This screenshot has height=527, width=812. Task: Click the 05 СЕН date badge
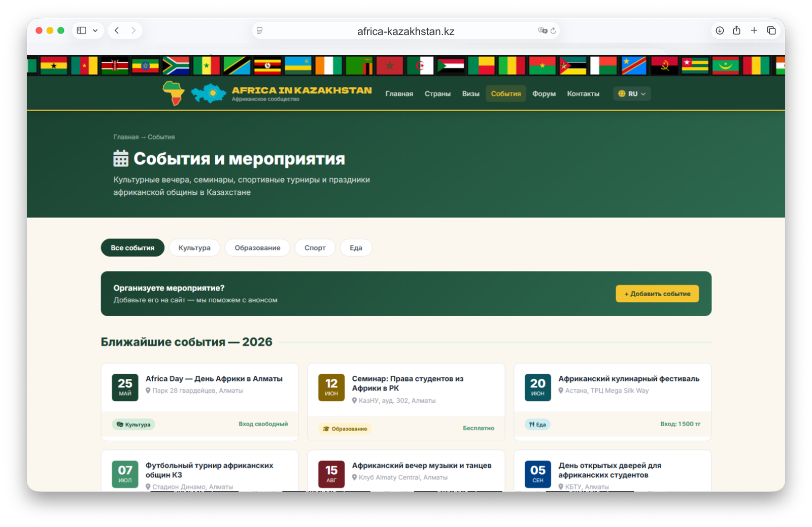pyautogui.click(x=538, y=474)
